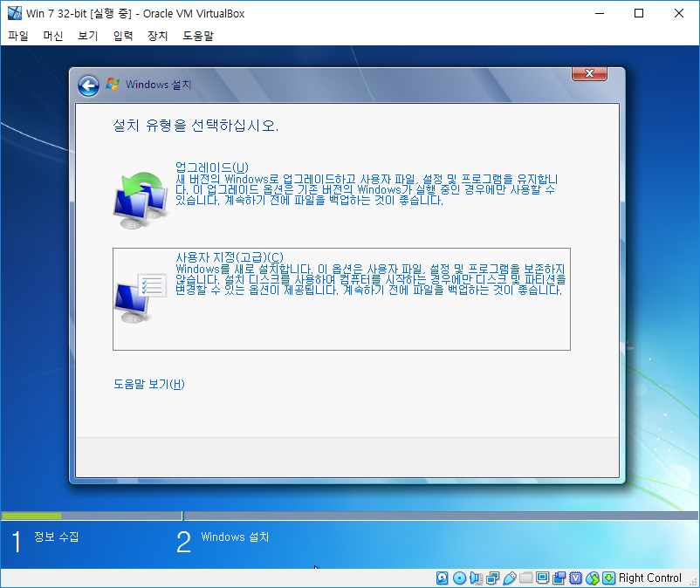The height and width of the screenshot is (588, 700).
Task: Open the audio status icon
Action: click(476, 578)
